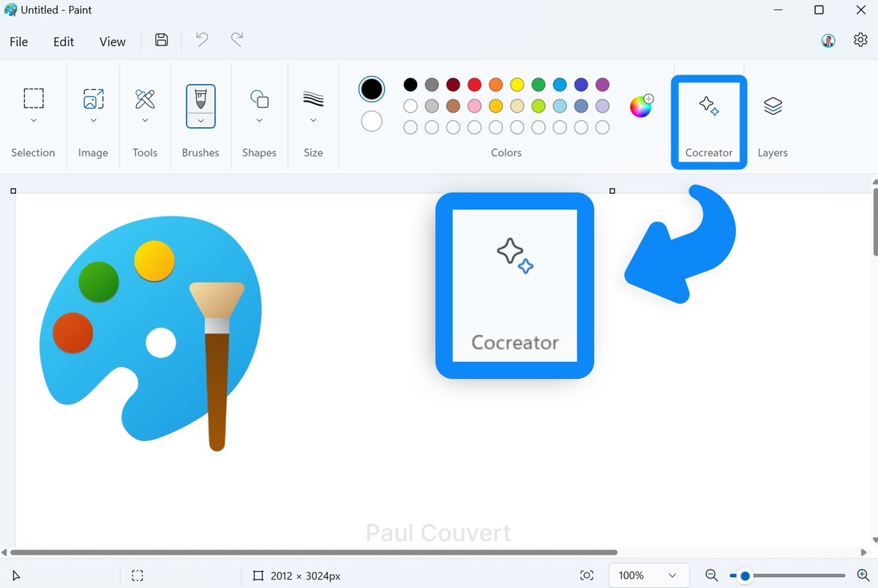The image size is (878, 588).
Task: Open the 100% zoom level dropdown
Action: [x=648, y=576]
